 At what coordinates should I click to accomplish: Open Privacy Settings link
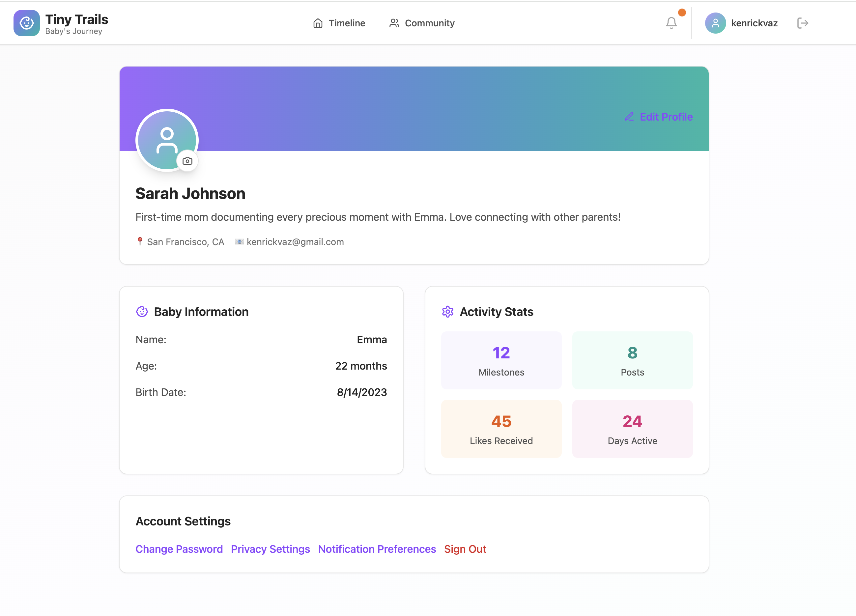pos(270,549)
